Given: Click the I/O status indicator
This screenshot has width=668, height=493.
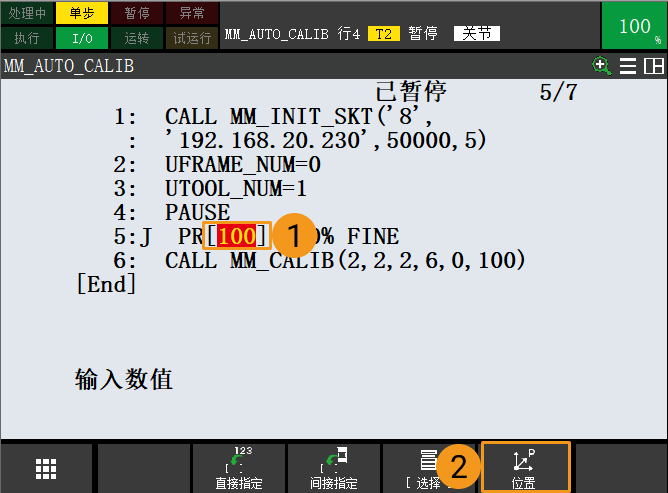Looking at the screenshot, I should (82, 38).
